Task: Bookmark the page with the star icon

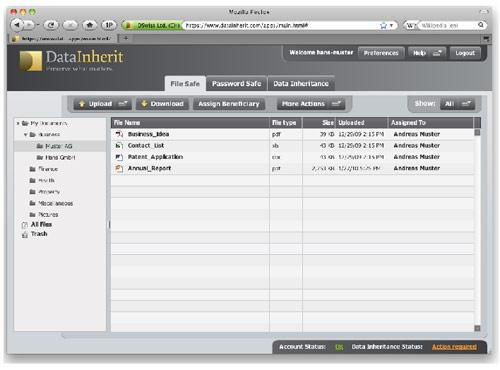Action: (383, 25)
